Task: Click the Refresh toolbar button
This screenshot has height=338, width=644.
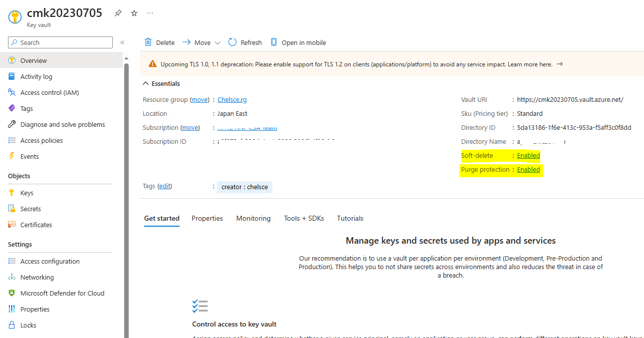Action: click(245, 42)
